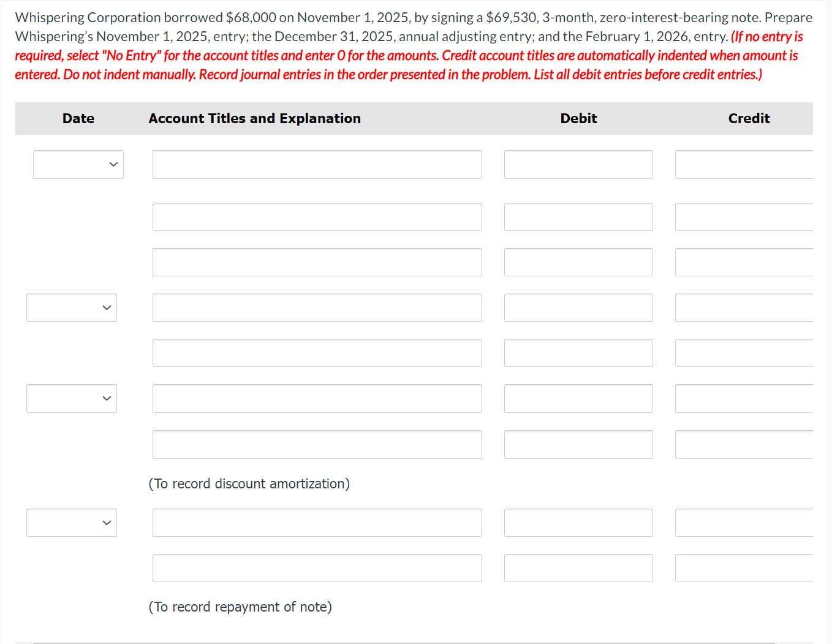Open the date dropdown for the repayment entry
Screen dimensions: 832x644
click(x=71, y=523)
